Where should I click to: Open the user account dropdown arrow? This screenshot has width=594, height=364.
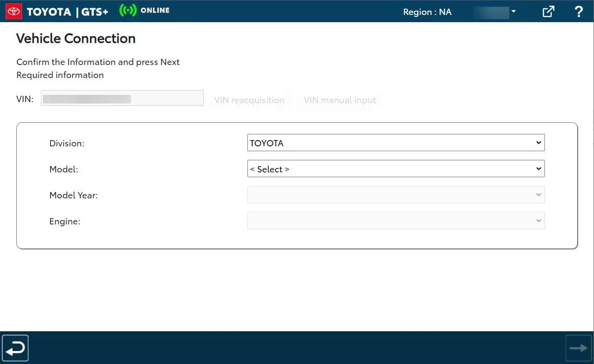point(514,12)
